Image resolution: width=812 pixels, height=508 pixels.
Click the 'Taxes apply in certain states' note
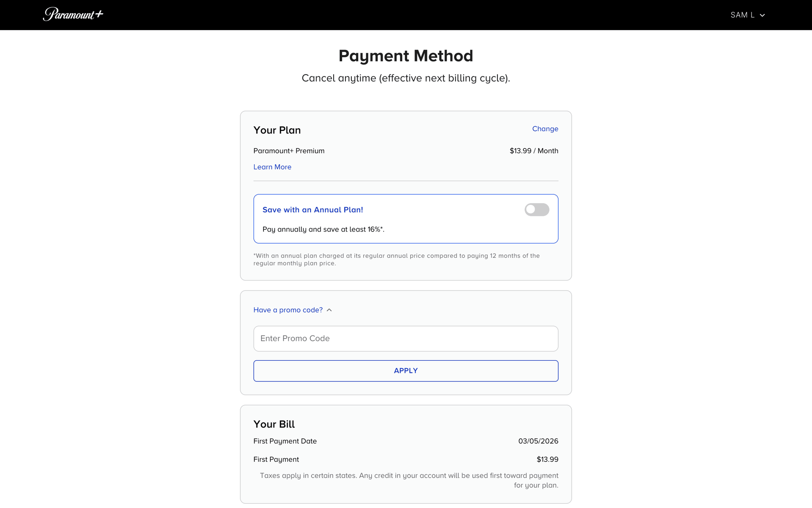coord(409,480)
